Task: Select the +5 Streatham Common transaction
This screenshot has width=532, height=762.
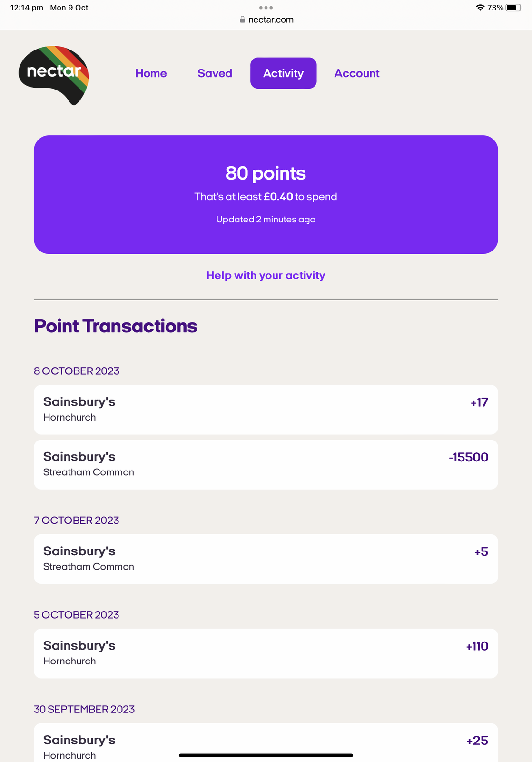Action: [x=266, y=559]
